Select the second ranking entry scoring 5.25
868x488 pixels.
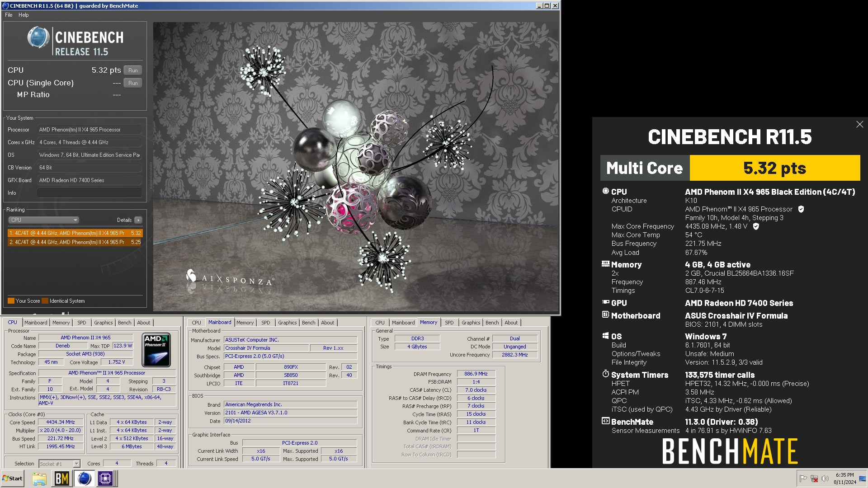[x=75, y=242]
